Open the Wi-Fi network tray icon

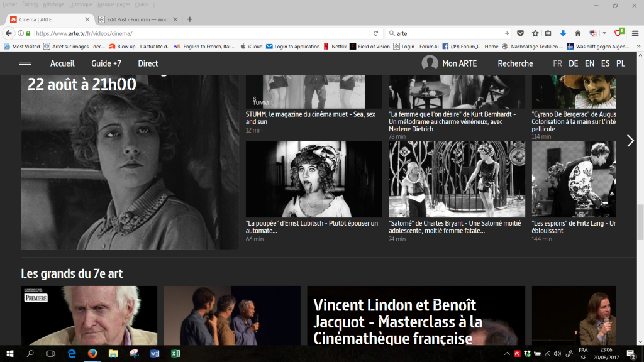click(x=548, y=353)
